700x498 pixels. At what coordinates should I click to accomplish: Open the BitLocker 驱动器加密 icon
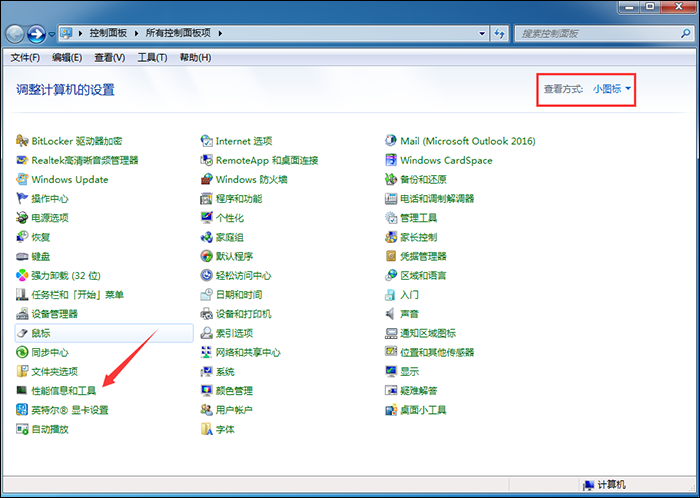click(x=23, y=141)
